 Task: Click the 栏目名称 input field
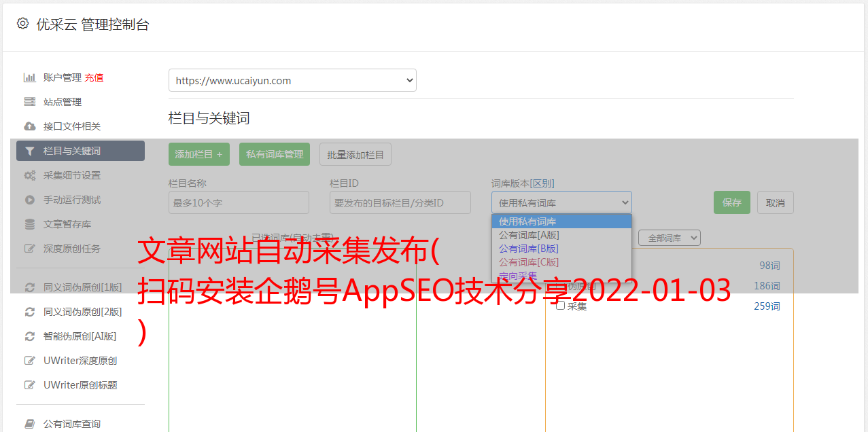239,202
